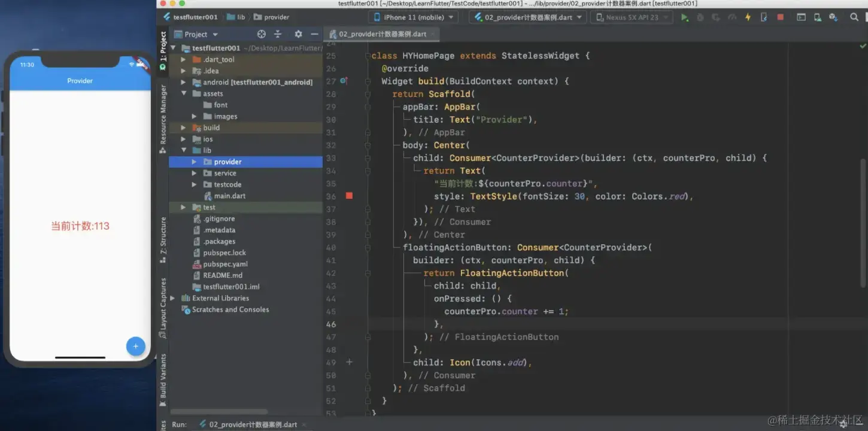This screenshot has height=431, width=868.
Task: Run the app with green play button
Action: tap(684, 17)
